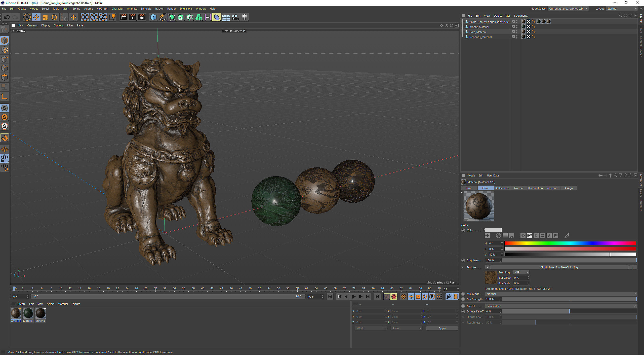Enable Snap from left sidebar
This screenshot has height=355, width=644.
5,138
